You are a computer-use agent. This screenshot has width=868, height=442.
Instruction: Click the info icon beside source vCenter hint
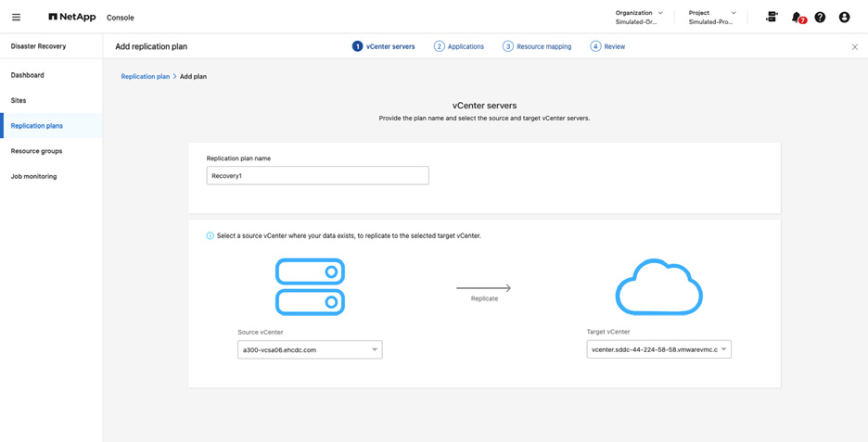[x=210, y=236]
